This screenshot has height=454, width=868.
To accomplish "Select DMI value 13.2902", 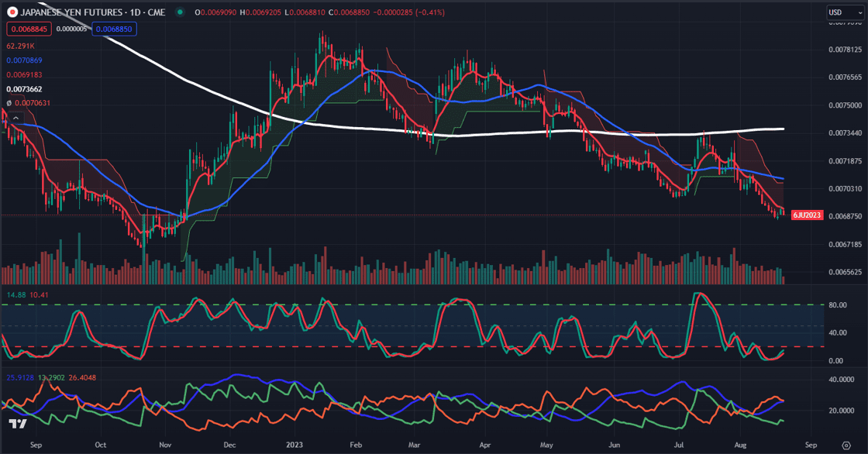I will [51, 377].
